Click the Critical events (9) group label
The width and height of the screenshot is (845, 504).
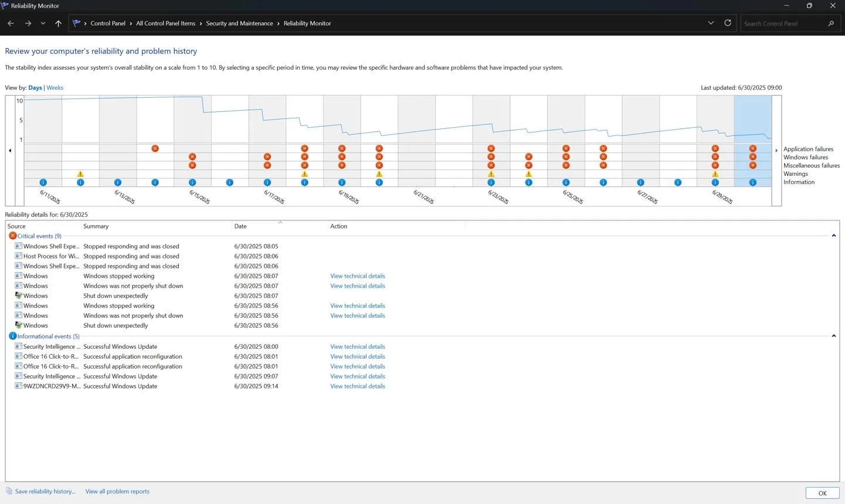[x=39, y=236]
